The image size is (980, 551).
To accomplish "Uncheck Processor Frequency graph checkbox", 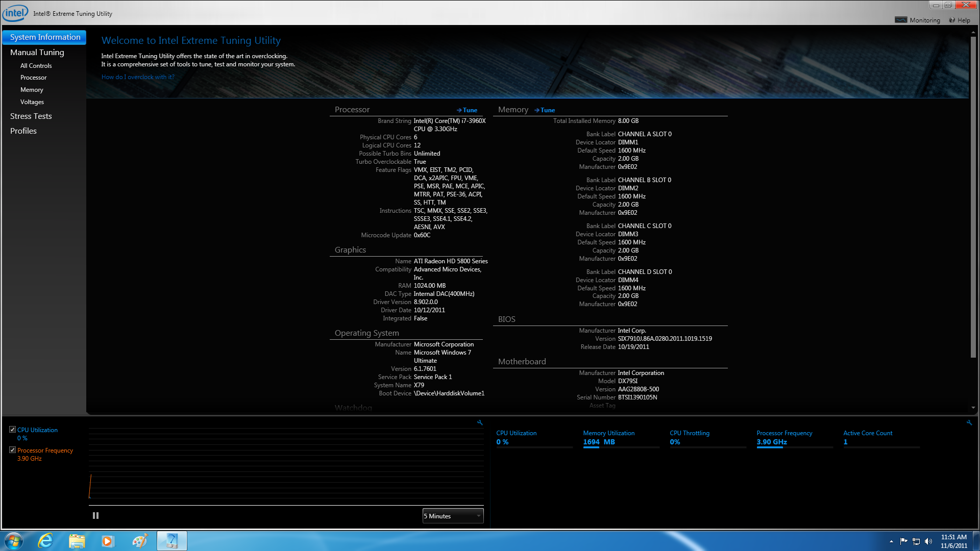I will coord(12,450).
